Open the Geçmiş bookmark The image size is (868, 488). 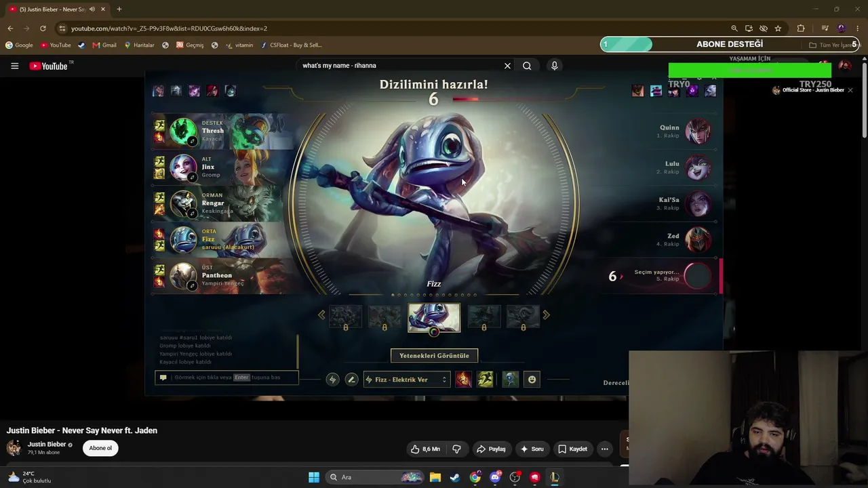pos(190,45)
